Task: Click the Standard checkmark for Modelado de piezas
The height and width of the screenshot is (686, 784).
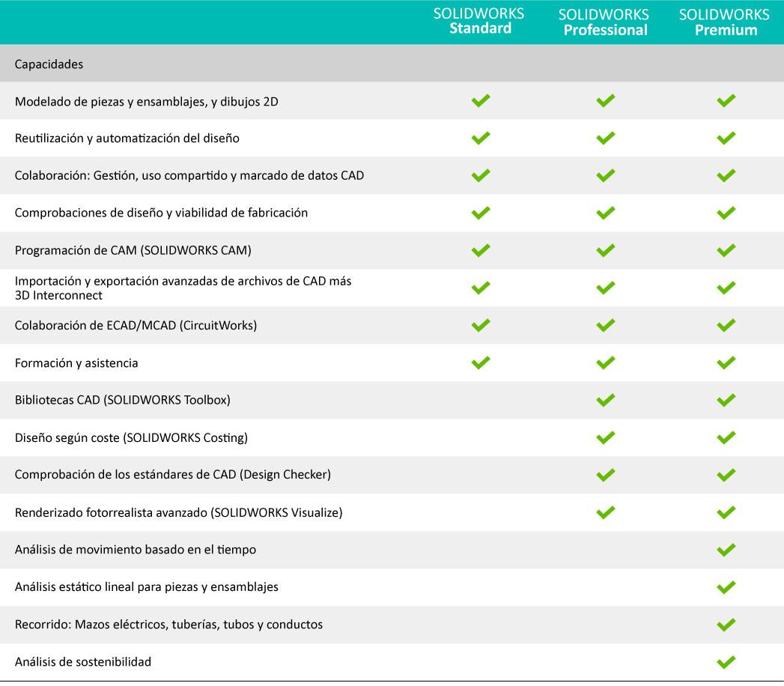Action: point(481,100)
